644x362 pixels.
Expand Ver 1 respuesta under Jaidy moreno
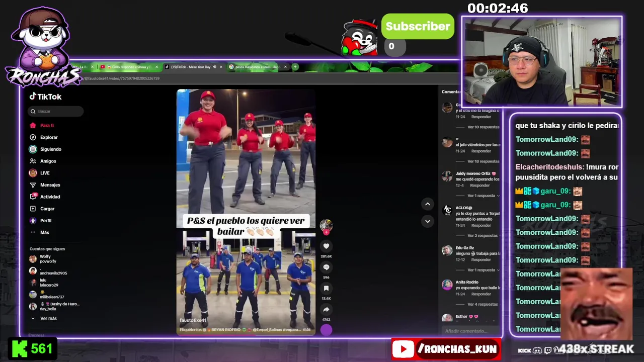[484, 196]
